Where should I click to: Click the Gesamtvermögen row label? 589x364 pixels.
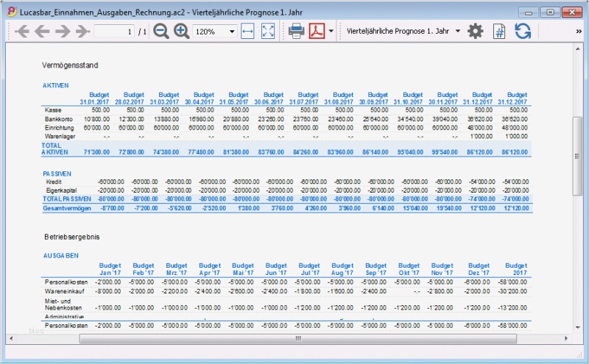67,208
